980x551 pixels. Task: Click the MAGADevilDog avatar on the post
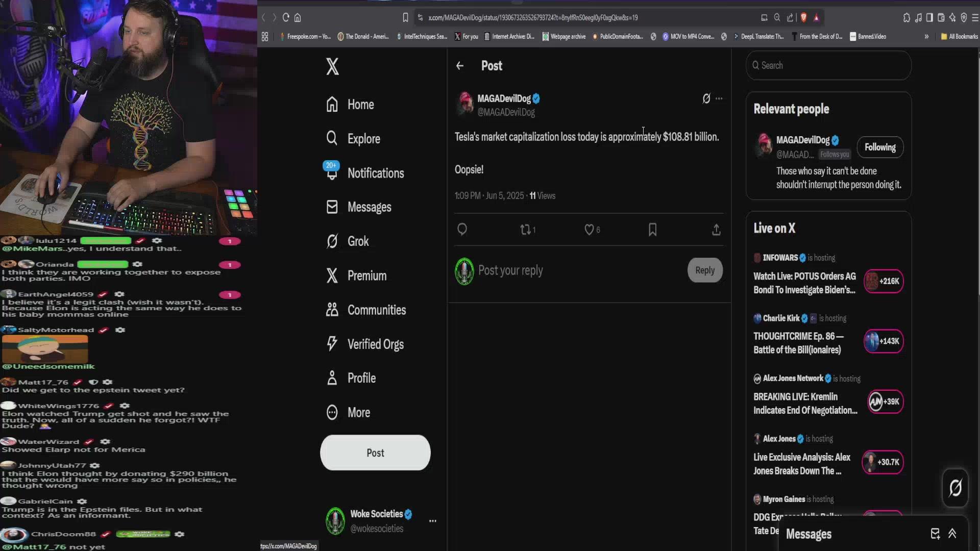click(465, 103)
